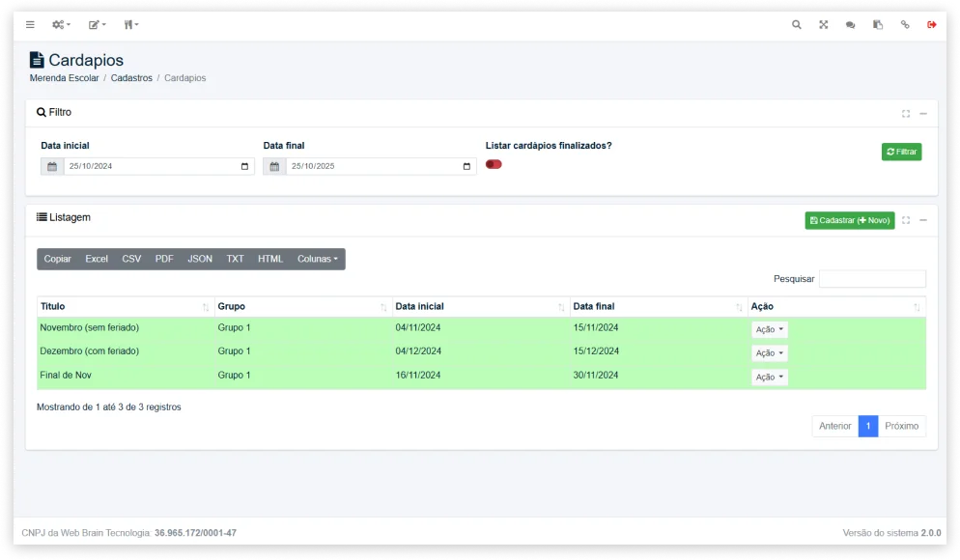Click the red logout icon
This screenshot has width=960, height=560.
932,24
